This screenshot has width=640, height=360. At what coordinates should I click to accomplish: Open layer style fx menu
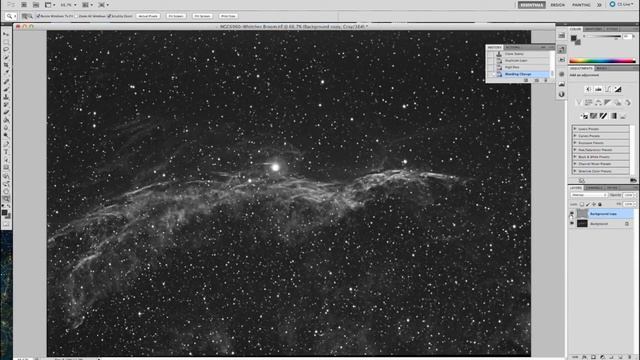(584, 357)
